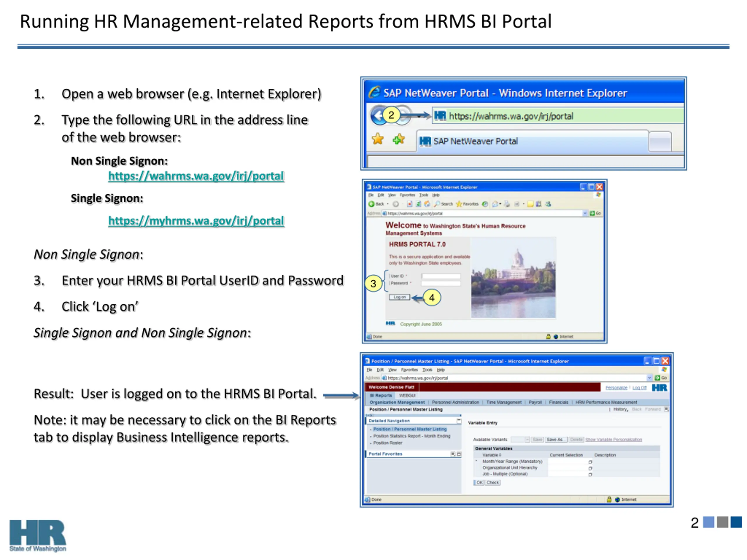Open the File menu in login window
This screenshot has width=747, height=560.
(x=371, y=195)
